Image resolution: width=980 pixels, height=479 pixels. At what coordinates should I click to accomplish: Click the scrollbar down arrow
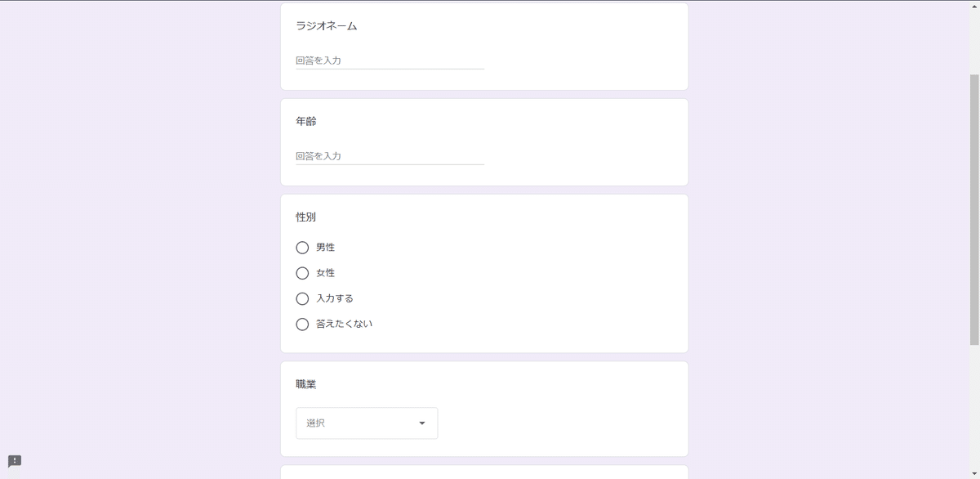tap(973, 472)
